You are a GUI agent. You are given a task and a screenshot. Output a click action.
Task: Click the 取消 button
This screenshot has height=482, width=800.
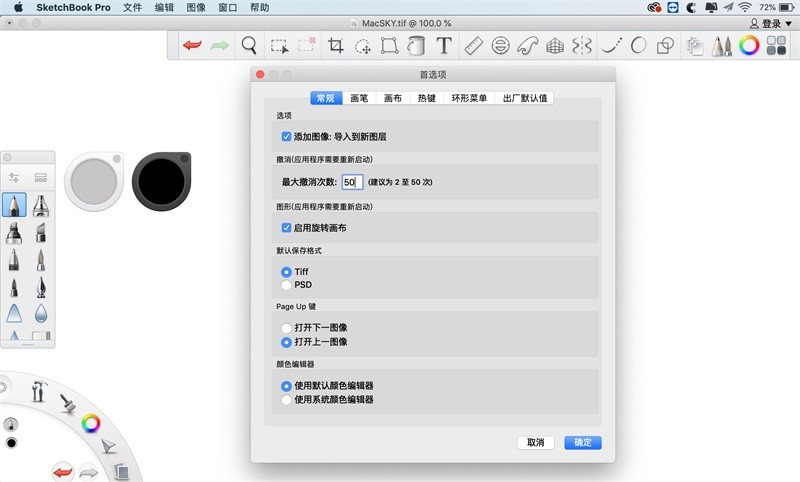tap(535, 442)
